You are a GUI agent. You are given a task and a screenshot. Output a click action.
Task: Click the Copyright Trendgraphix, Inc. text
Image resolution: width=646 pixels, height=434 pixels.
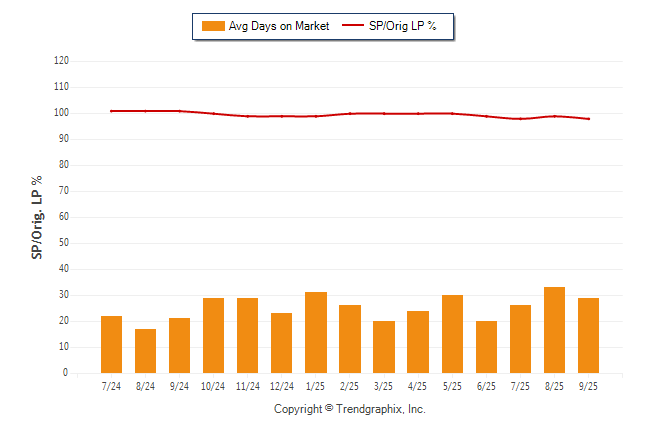click(350, 409)
